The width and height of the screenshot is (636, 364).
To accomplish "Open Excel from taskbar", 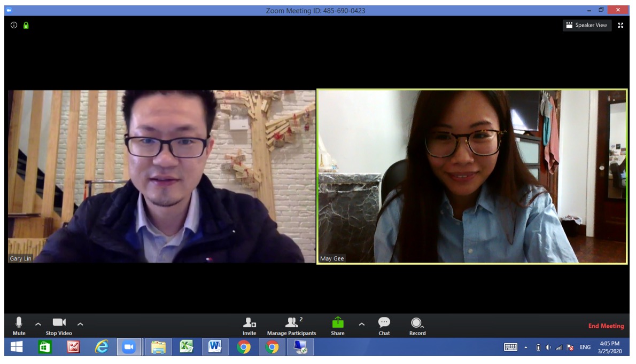I will [x=187, y=347].
